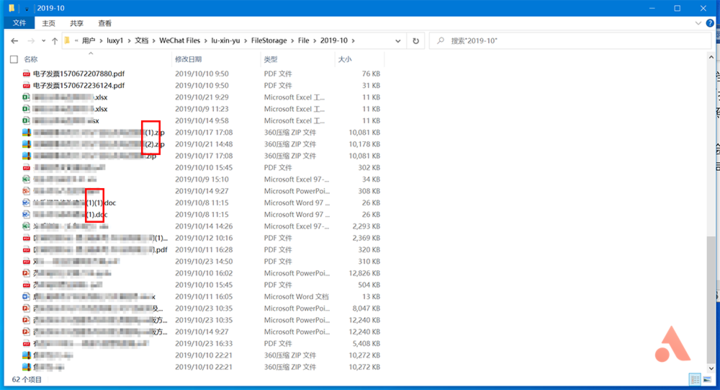This screenshot has height=390, width=720.
Task: Click the scrollbar down arrow
Action: click(x=711, y=368)
